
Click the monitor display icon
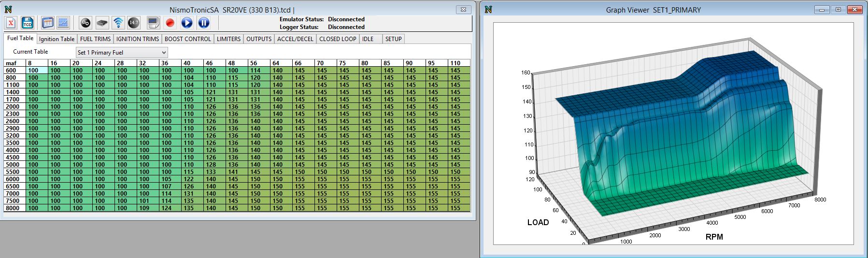tap(154, 23)
